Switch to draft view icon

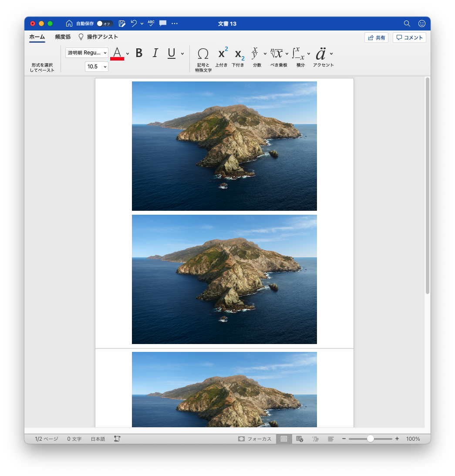pyautogui.click(x=331, y=439)
